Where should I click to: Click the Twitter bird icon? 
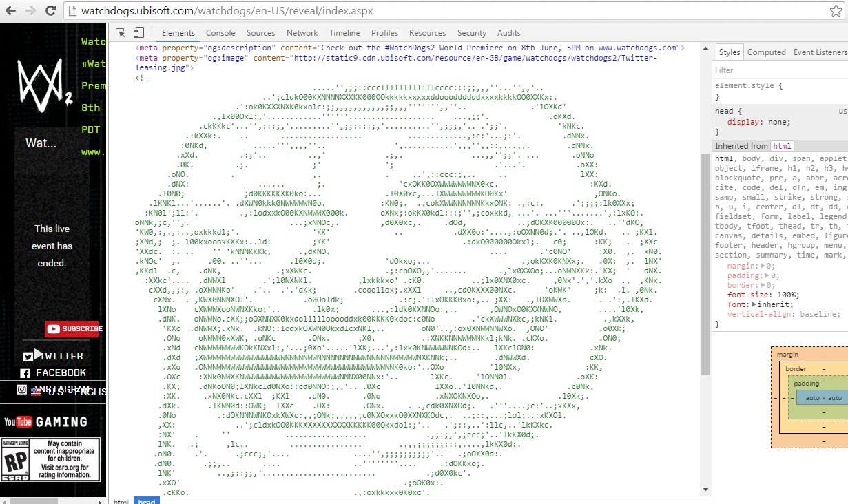point(28,356)
